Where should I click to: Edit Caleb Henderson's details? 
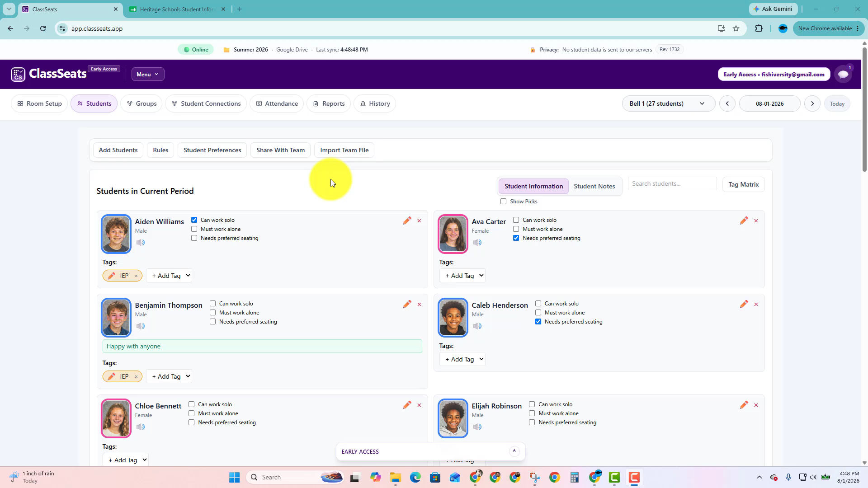tap(744, 304)
